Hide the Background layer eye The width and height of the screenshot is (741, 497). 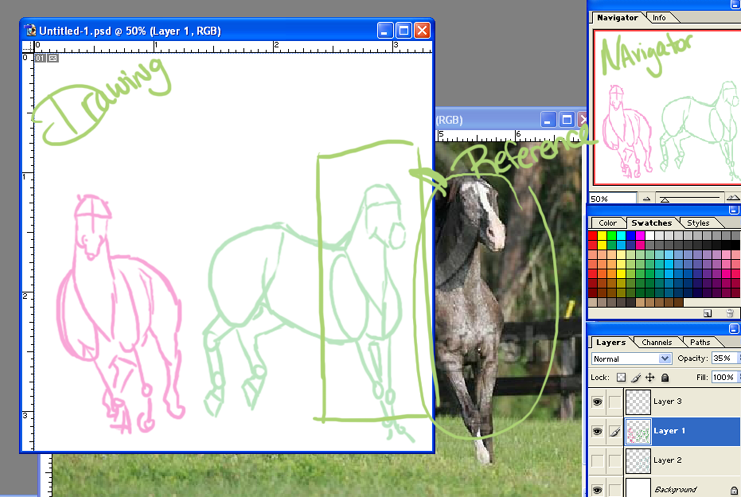tap(597, 490)
